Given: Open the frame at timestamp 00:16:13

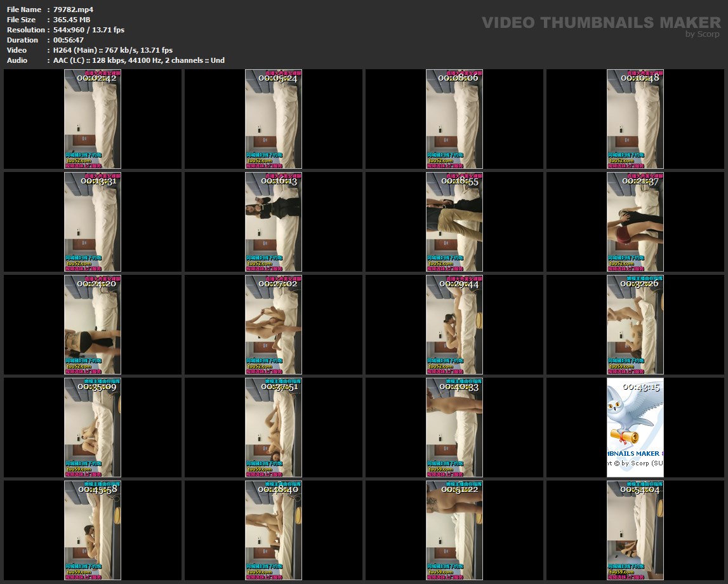Looking at the screenshot, I should (x=273, y=222).
